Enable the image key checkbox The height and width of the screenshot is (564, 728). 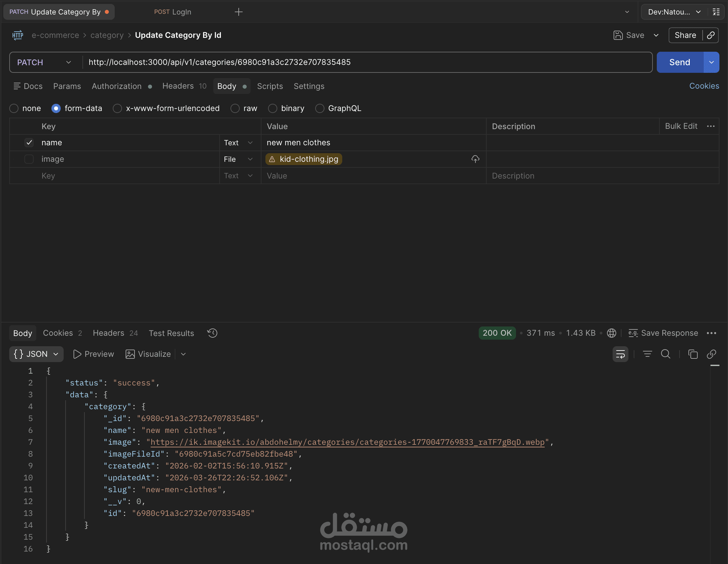click(x=29, y=159)
